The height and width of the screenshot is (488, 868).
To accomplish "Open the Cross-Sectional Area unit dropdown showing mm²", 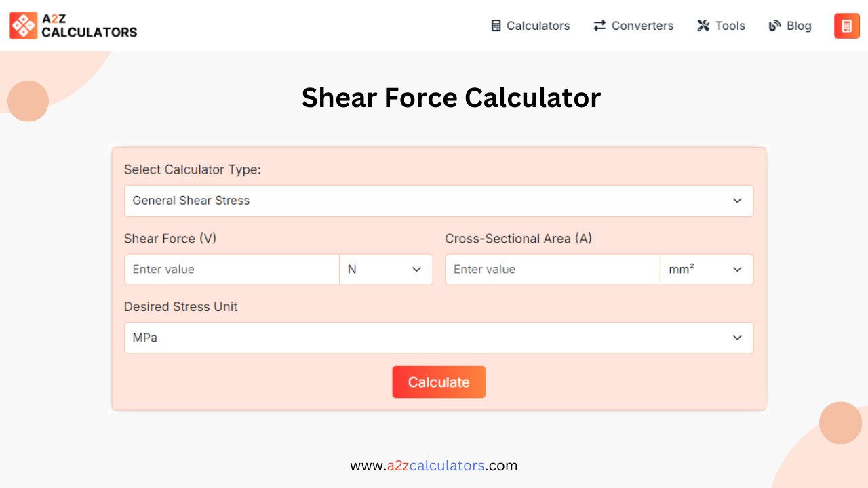I will [707, 269].
